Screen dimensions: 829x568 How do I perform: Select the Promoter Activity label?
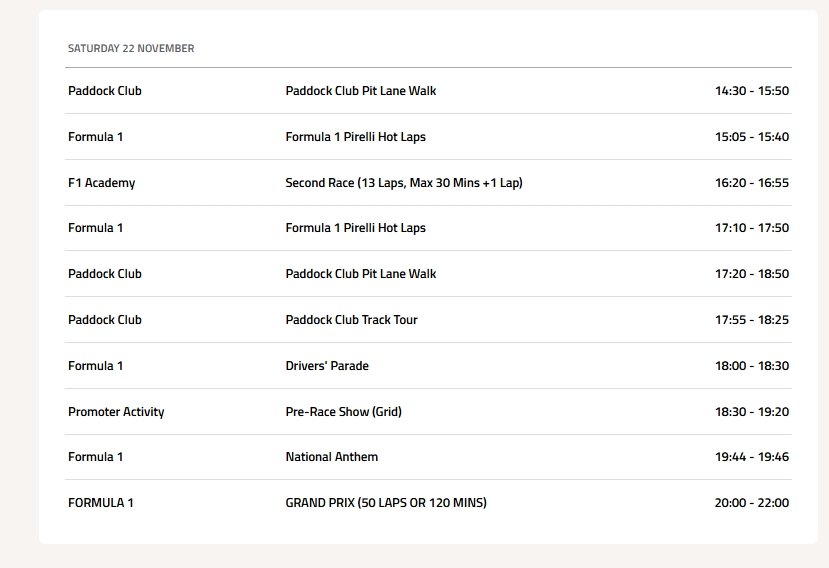click(116, 412)
